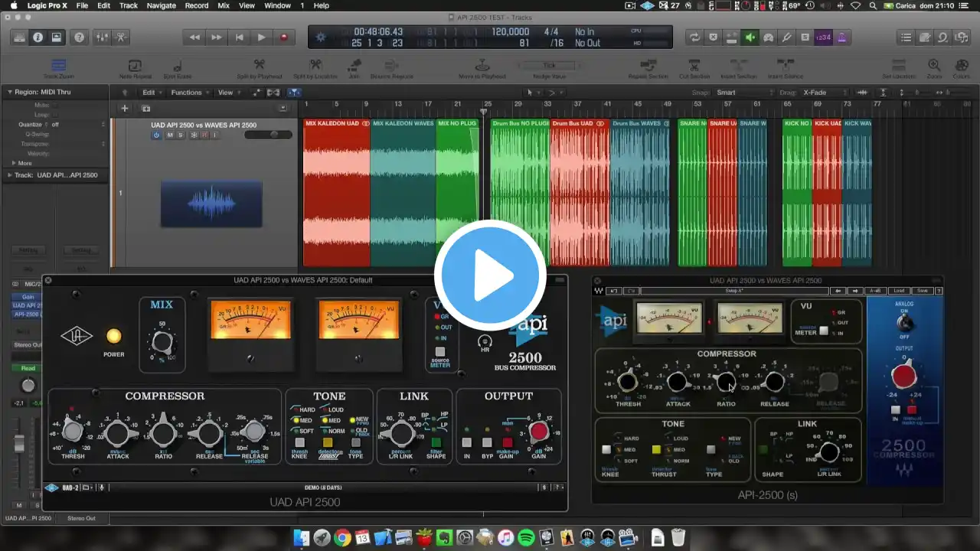Open the File menu
980x551 pixels.
click(x=82, y=5)
